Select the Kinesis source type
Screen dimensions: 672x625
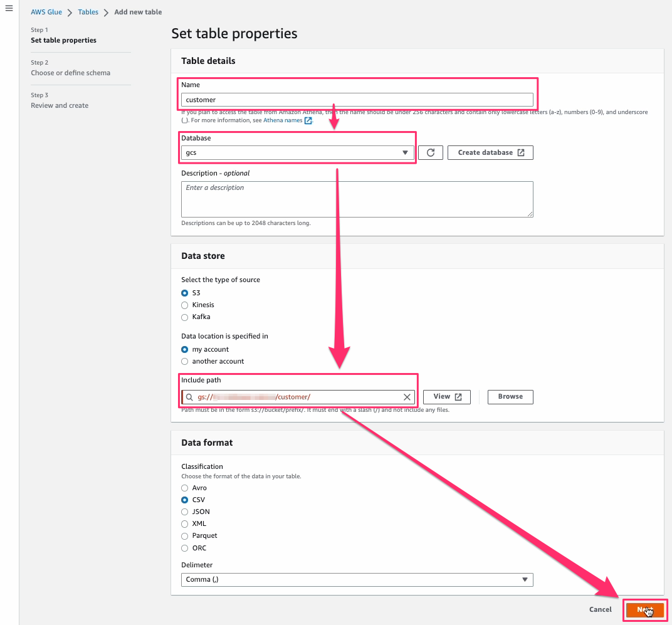tap(185, 305)
